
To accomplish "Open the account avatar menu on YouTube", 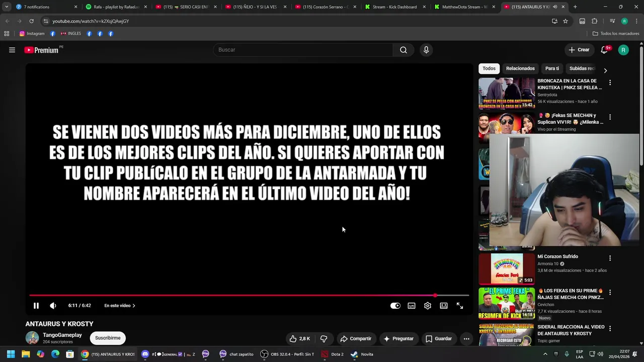I will (x=623, y=50).
